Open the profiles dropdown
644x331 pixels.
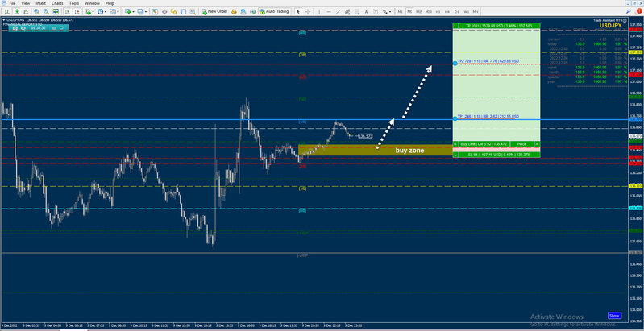142,12
